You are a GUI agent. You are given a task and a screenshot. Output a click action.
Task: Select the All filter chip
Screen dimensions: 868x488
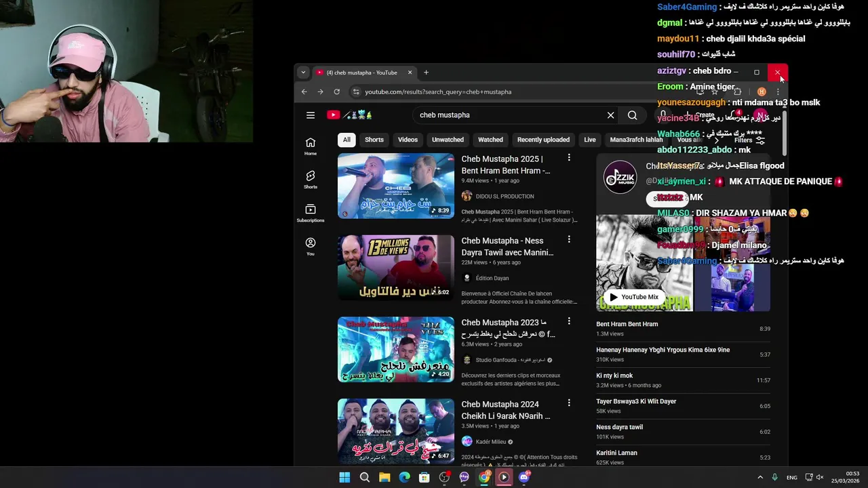pos(347,140)
